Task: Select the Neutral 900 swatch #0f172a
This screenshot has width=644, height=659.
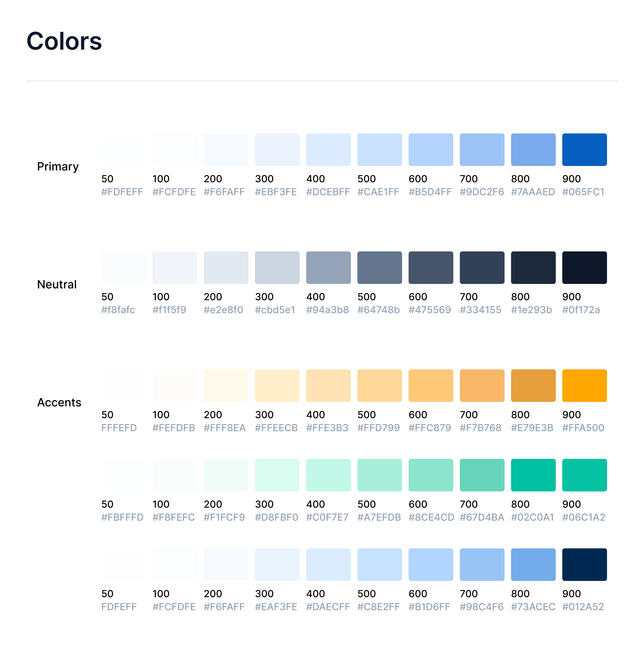Action: point(584,267)
